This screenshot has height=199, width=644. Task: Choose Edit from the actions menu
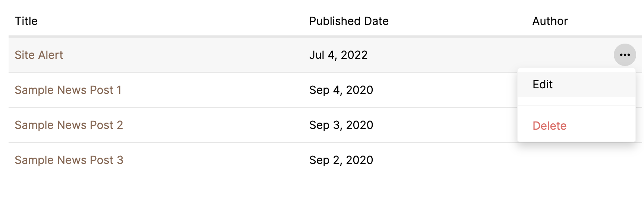coord(543,85)
